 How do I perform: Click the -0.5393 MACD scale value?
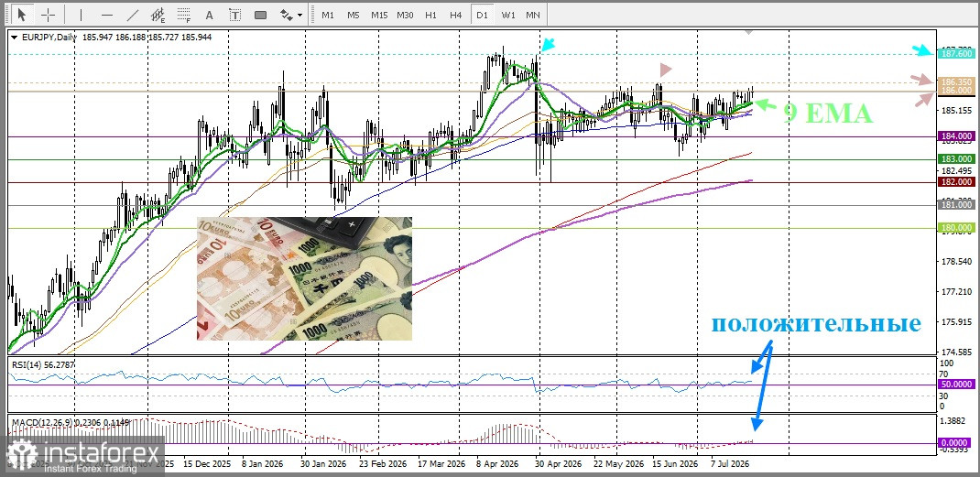[x=955, y=450]
